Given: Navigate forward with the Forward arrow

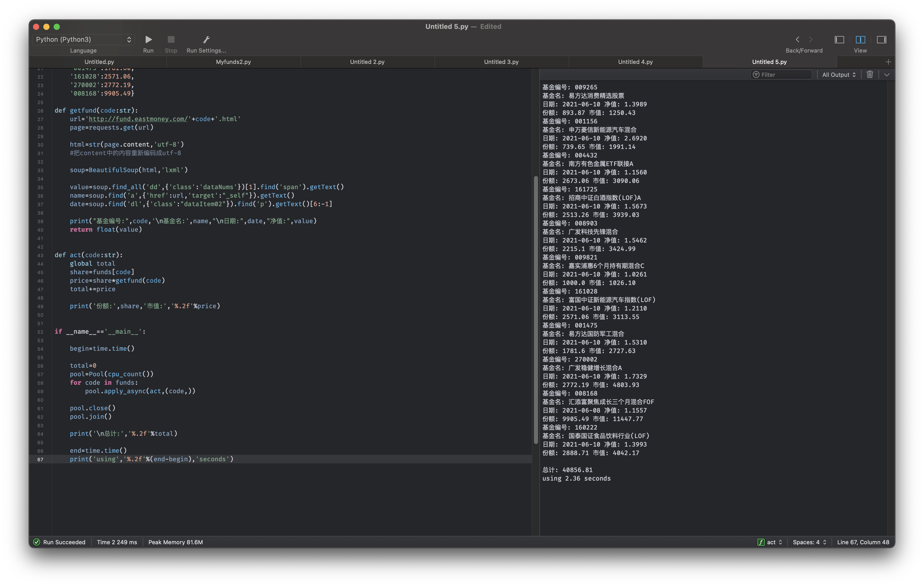Looking at the screenshot, I should point(811,39).
